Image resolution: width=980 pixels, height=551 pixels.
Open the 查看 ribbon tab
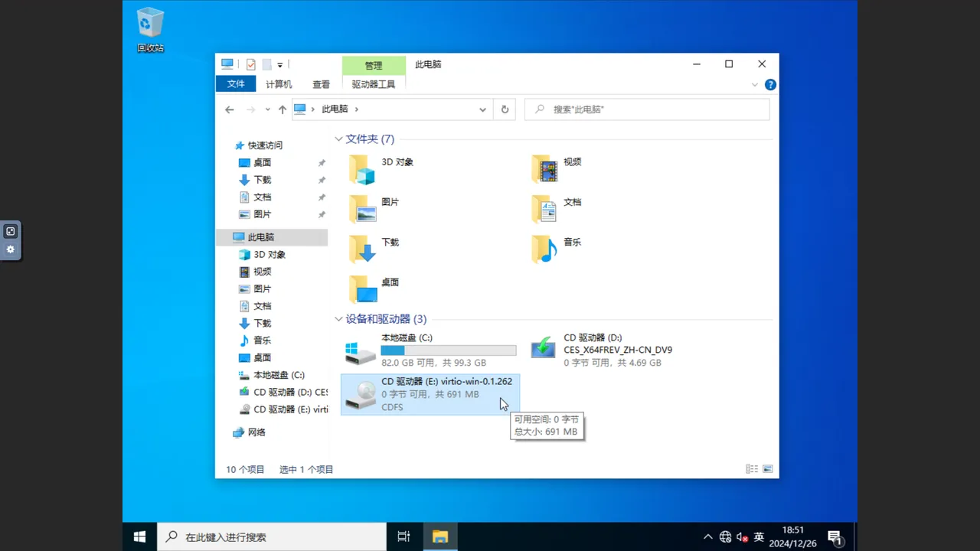coord(321,84)
